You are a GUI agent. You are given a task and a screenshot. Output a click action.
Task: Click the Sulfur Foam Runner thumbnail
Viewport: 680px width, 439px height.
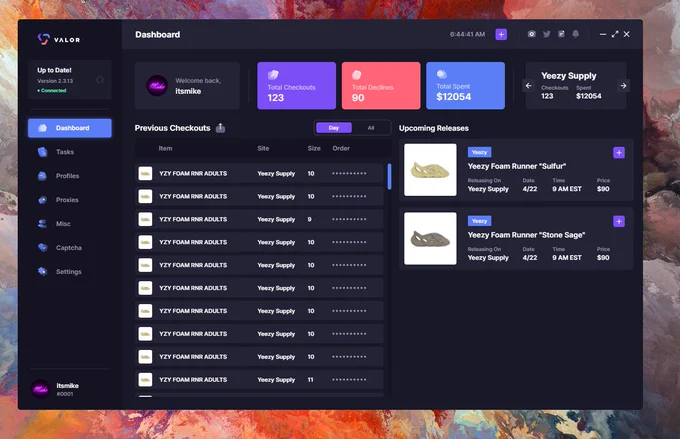pyautogui.click(x=430, y=170)
